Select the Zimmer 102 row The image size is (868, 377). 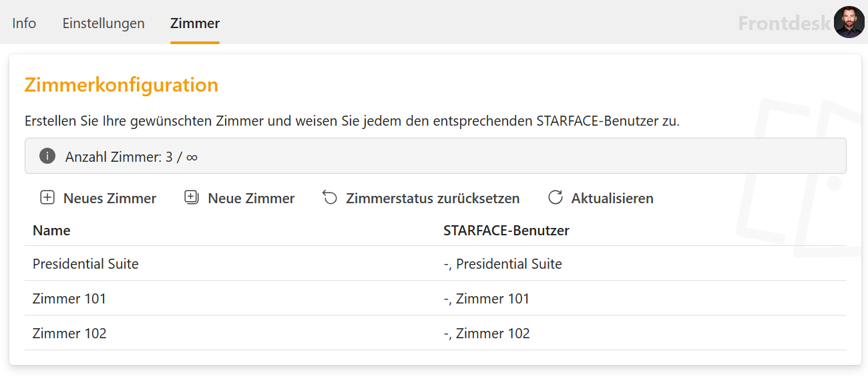435,333
